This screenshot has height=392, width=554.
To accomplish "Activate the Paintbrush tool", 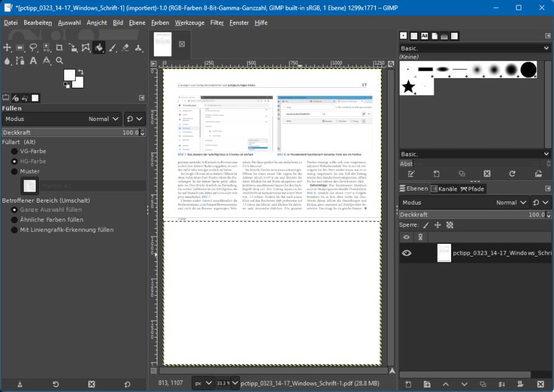I will coord(113,48).
